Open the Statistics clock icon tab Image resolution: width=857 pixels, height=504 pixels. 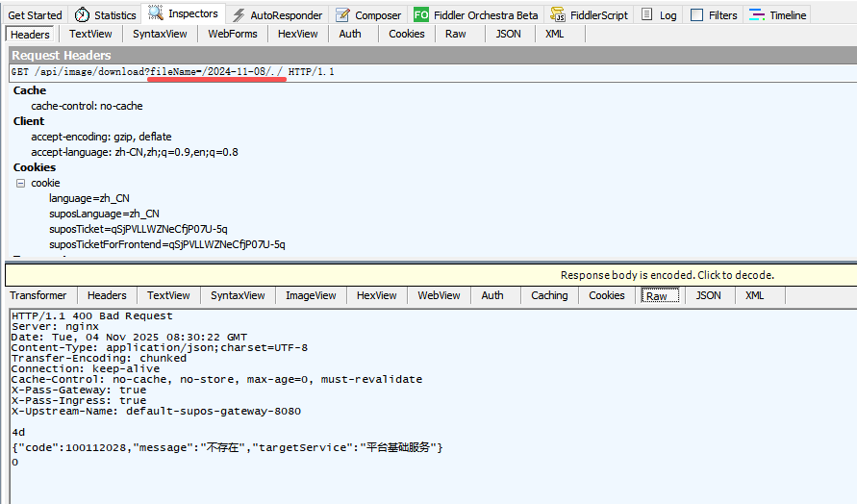pos(83,15)
